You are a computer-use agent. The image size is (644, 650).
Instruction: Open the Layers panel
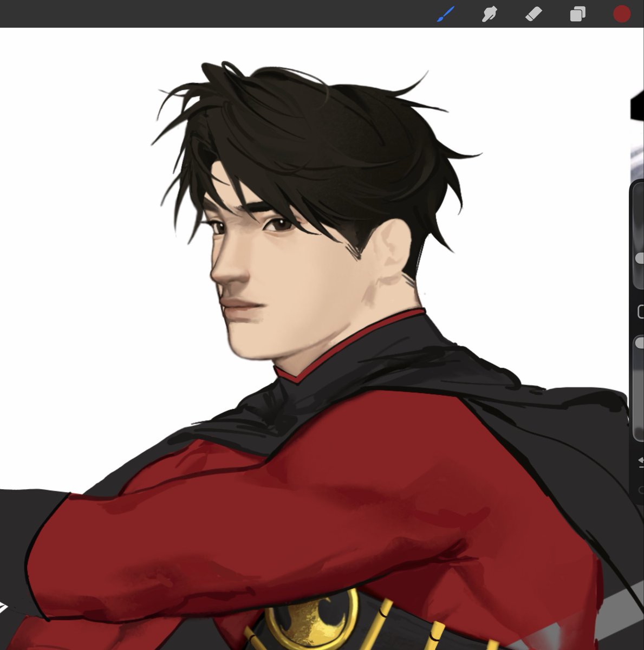(x=578, y=14)
